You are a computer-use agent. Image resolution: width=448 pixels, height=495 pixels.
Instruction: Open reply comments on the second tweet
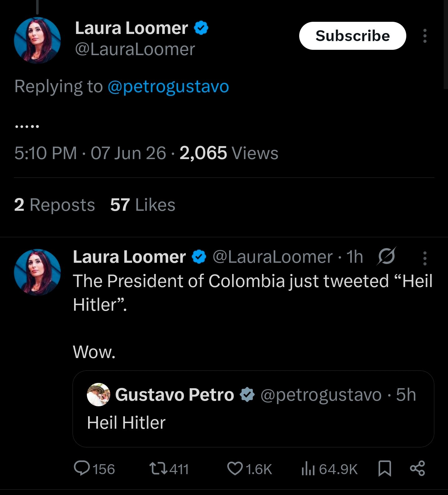click(94, 469)
